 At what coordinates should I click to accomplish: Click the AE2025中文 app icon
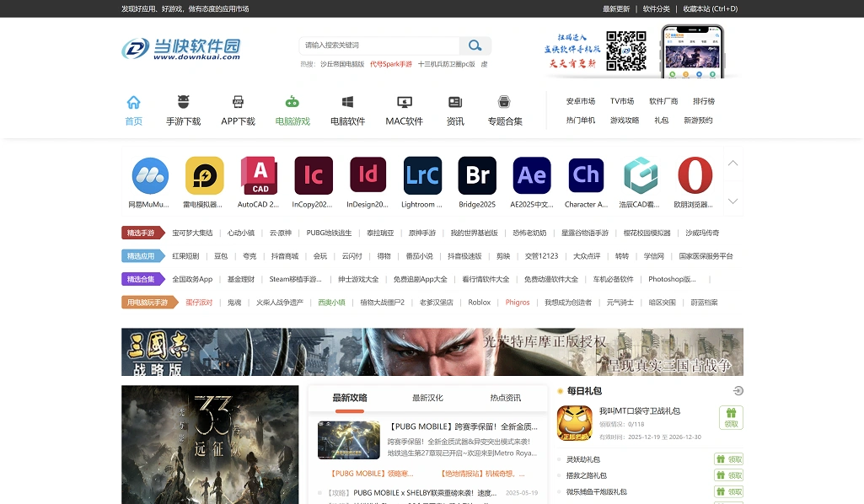click(531, 175)
